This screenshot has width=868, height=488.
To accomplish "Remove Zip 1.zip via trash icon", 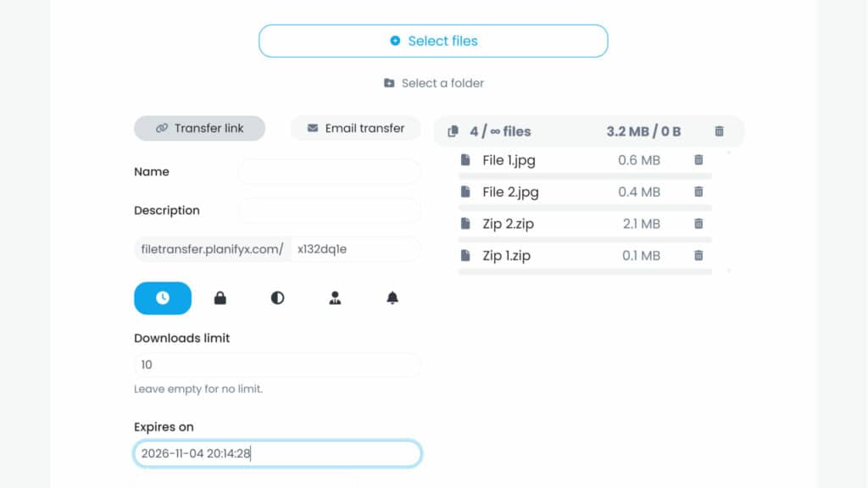I will (698, 256).
